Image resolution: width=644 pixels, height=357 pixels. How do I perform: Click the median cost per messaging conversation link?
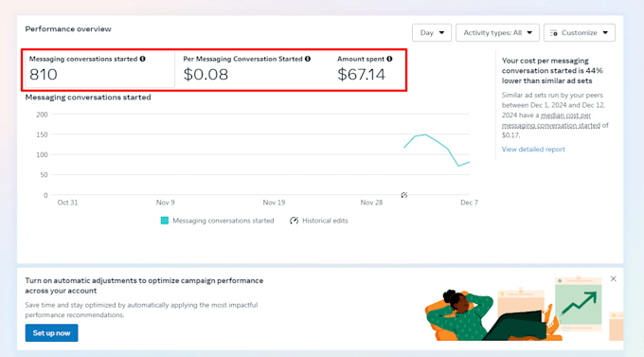[x=551, y=120]
